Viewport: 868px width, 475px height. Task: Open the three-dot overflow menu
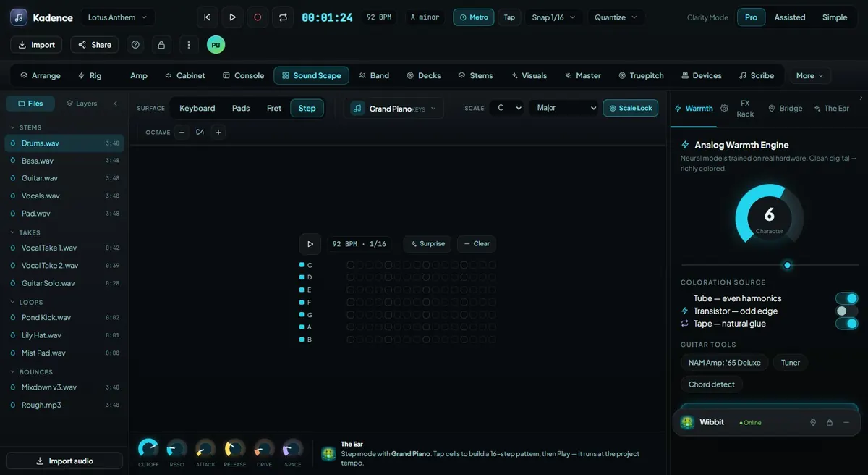(189, 45)
